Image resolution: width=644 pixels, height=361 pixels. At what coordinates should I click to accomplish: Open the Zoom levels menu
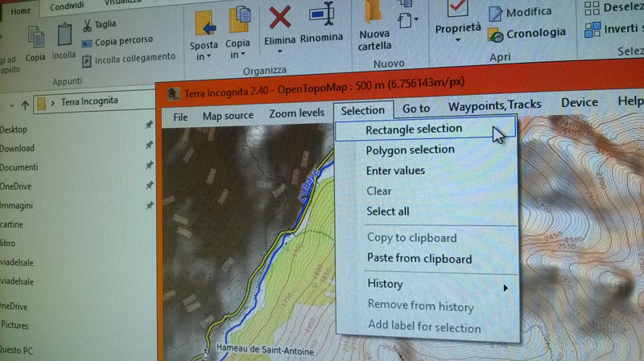(x=296, y=113)
